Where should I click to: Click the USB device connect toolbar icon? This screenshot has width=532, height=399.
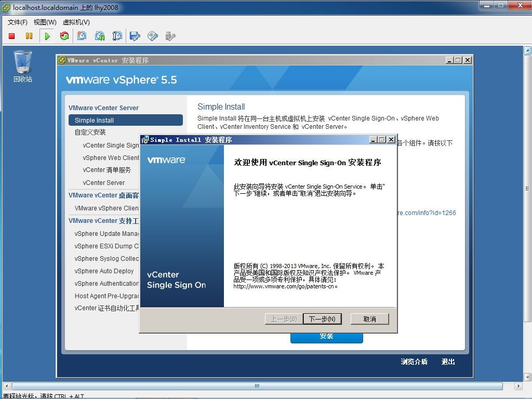(170, 36)
